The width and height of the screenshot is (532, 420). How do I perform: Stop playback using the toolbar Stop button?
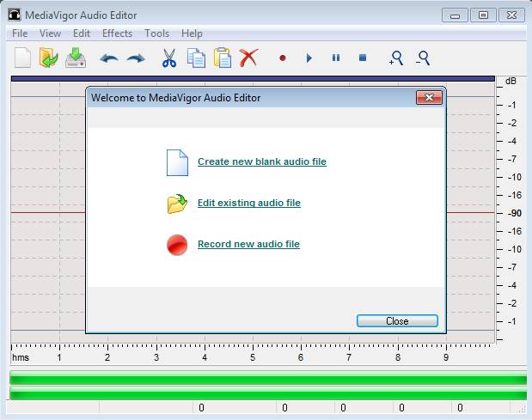coord(362,58)
